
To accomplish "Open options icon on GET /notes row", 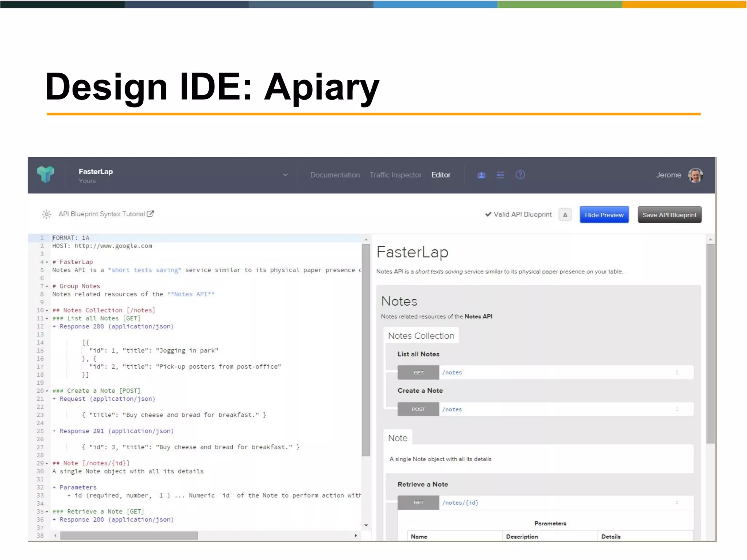I will point(677,373).
